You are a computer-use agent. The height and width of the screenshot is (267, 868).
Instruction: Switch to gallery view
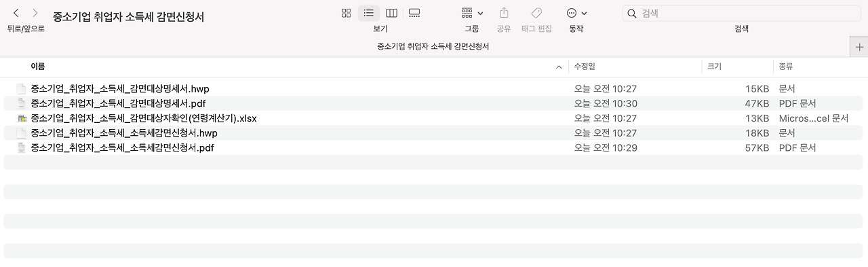click(x=414, y=13)
